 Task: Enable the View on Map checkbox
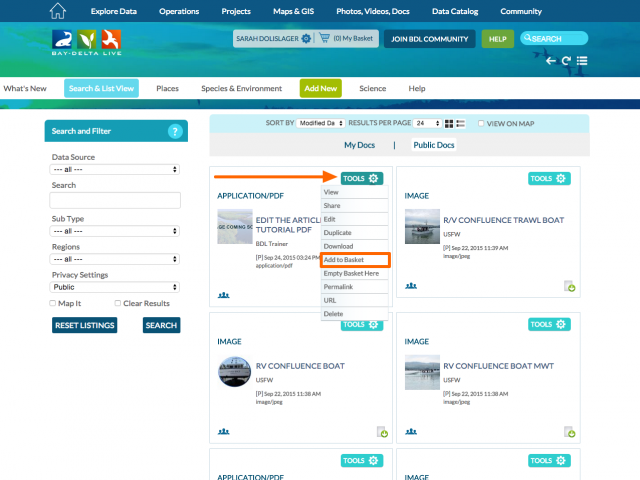tap(481, 123)
